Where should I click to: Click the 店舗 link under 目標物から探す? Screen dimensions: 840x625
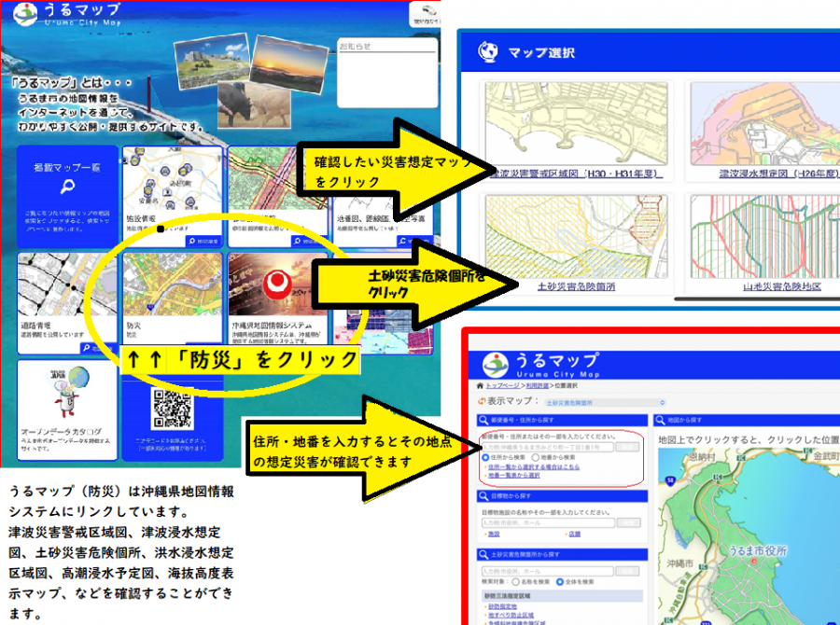[x=574, y=534]
